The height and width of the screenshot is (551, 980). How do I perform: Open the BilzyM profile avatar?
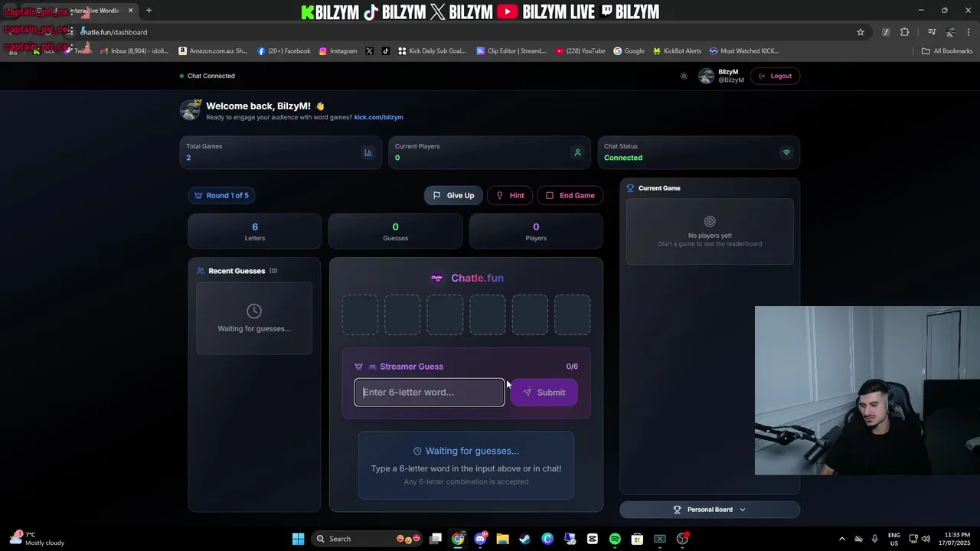coord(706,76)
